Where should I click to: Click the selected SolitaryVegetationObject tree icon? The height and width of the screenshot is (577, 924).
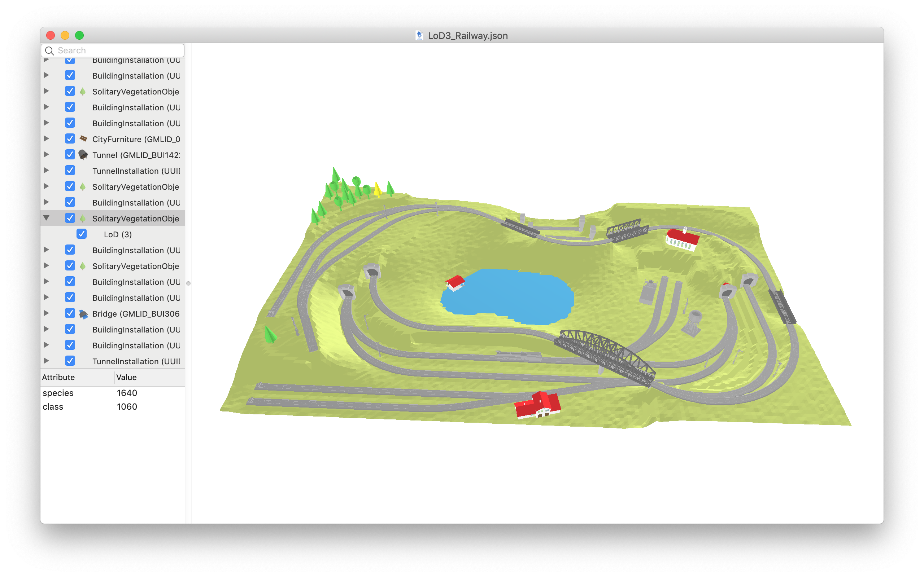coord(83,219)
